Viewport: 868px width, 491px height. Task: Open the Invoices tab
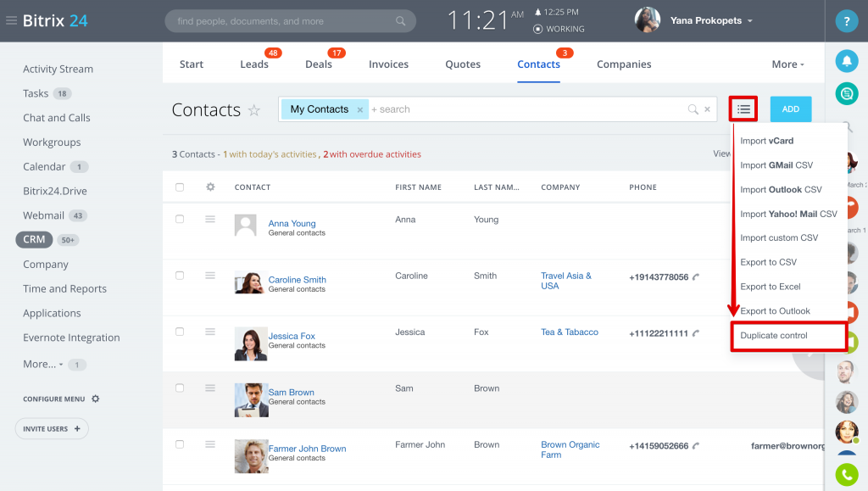click(x=388, y=64)
